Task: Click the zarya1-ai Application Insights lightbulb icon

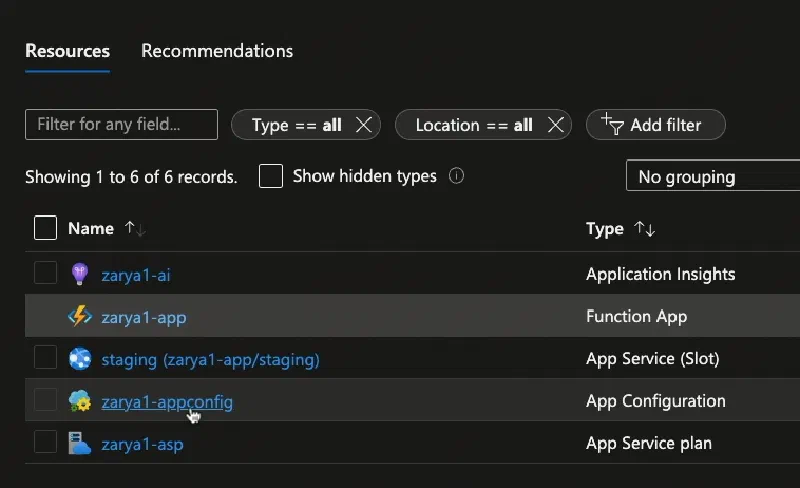Action: click(x=80, y=274)
